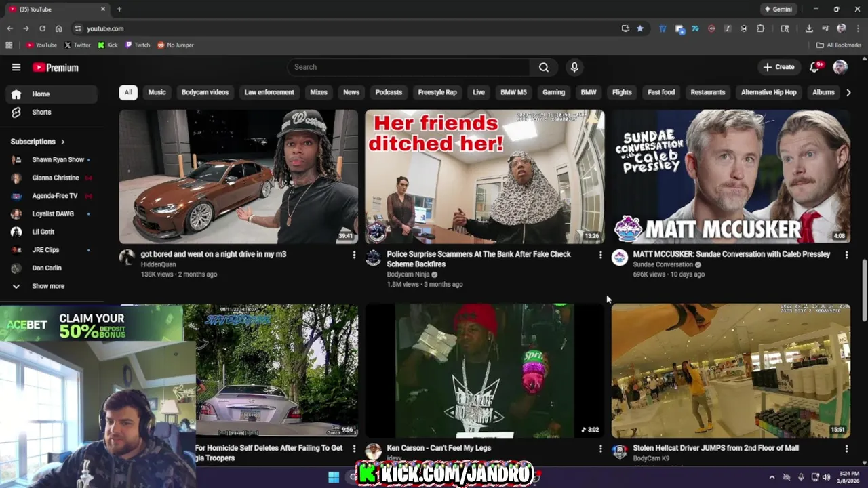The width and height of the screenshot is (868, 488).
Task: Open the No Jumper bookmark
Action: (176, 45)
